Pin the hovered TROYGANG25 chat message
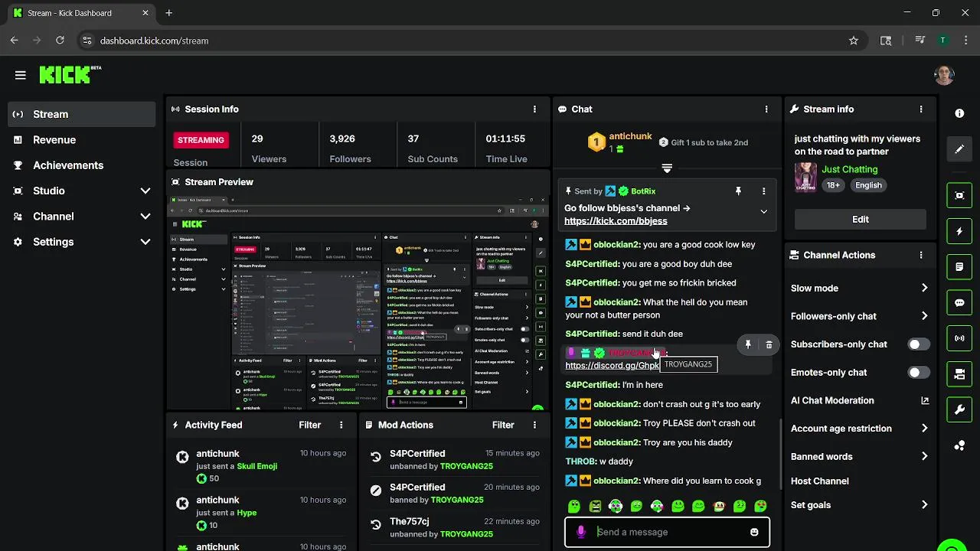Image resolution: width=980 pixels, height=551 pixels. [748, 345]
